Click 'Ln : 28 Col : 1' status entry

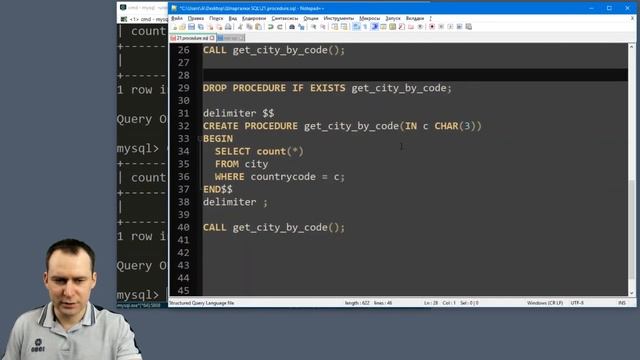440,303
